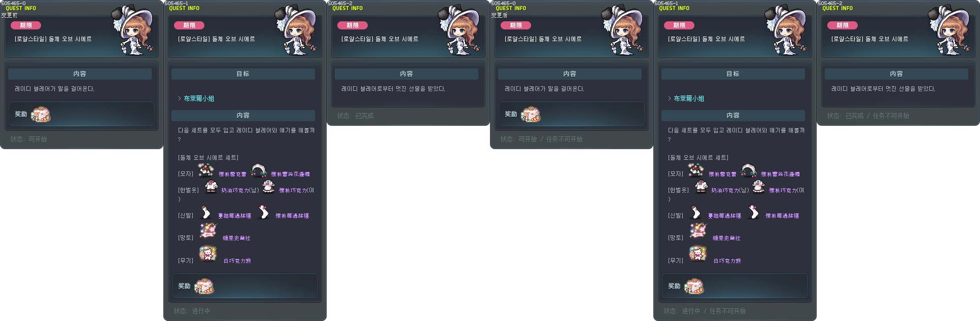Click the 白巧克力熊 item name link in the before-change 505465-1 panel
This screenshot has width=980, height=321.
237,261
